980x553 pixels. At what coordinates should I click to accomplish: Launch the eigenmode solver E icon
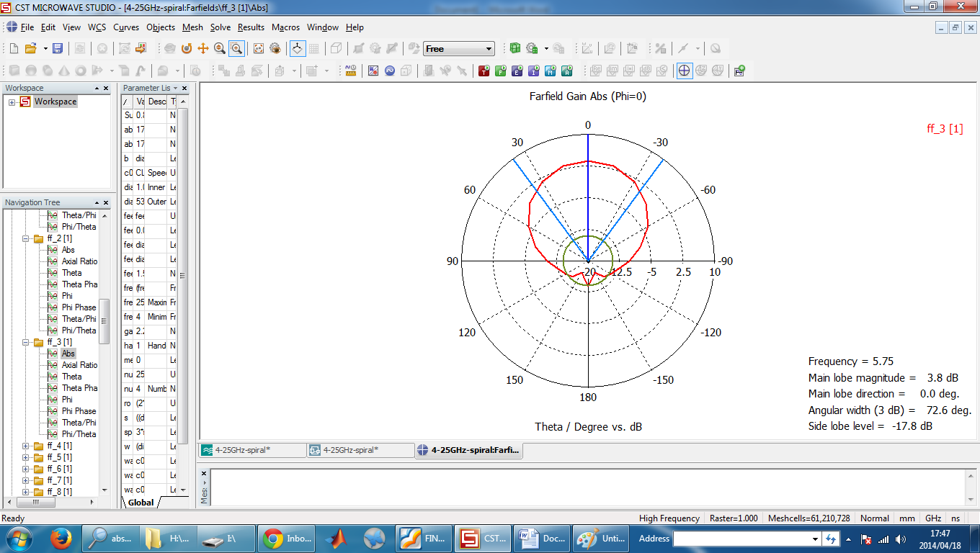click(517, 71)
